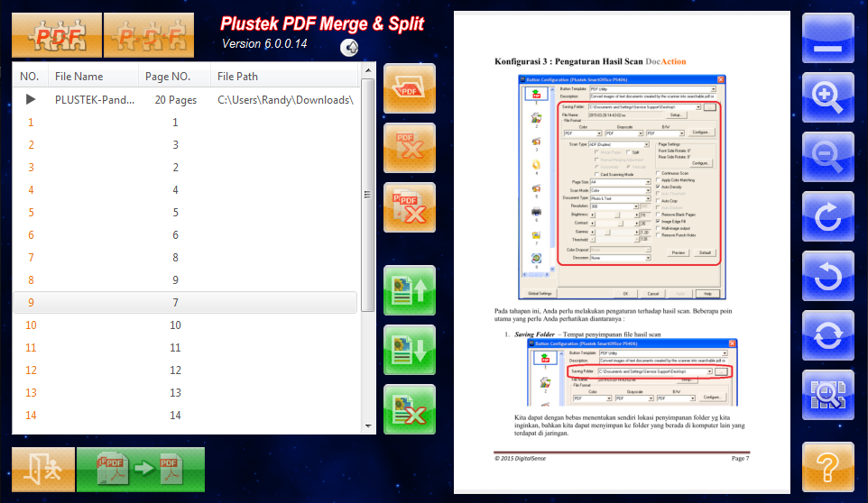Delete selected page with green X button

pos(410,409)
